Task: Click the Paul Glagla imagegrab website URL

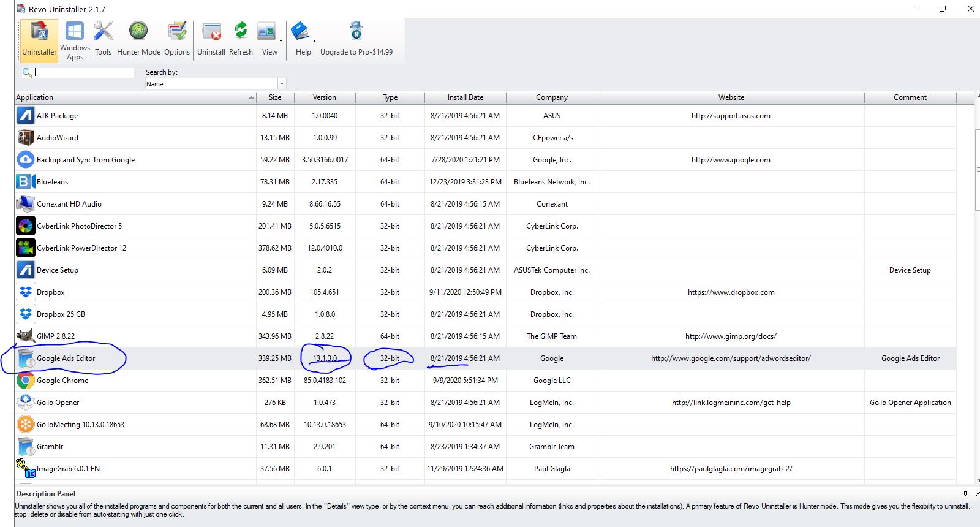Action: pos(731,469)
